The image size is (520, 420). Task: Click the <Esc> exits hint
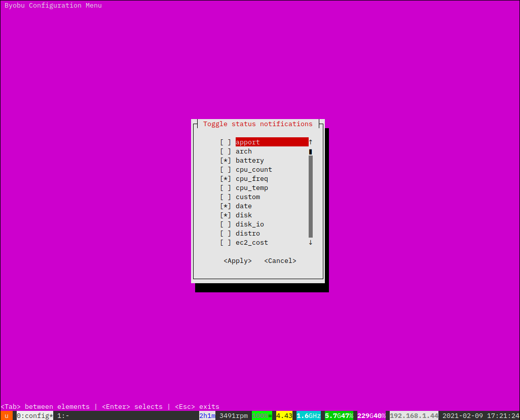pos(197,407)
